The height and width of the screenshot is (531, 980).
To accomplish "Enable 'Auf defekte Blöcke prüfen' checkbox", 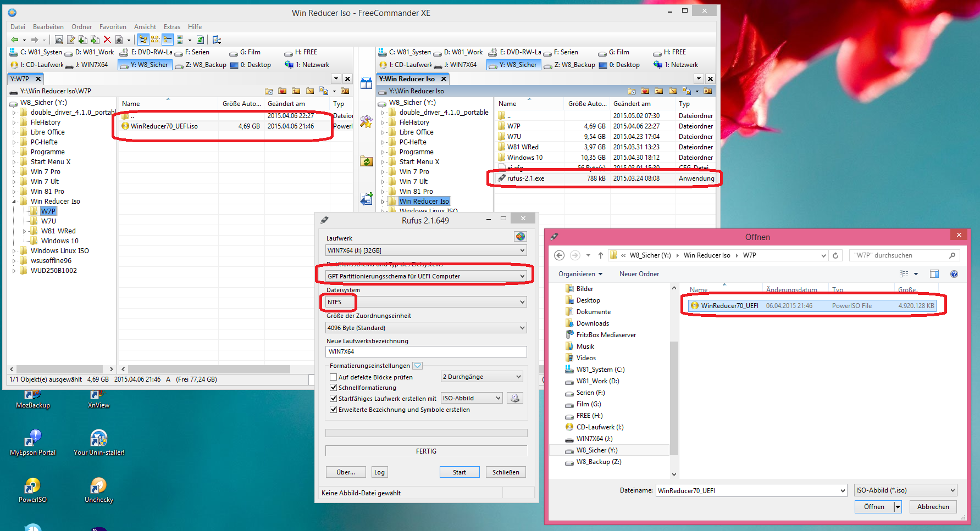I will click(x=333, y=377).
